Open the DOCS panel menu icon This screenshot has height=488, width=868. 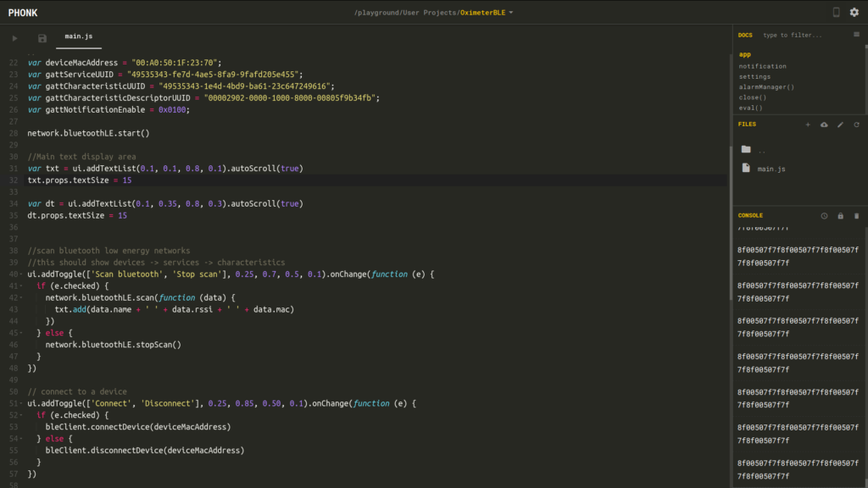(856, 35)
